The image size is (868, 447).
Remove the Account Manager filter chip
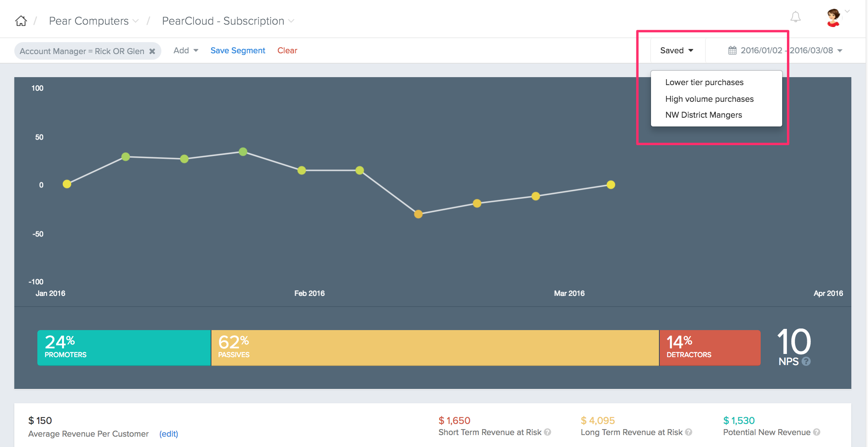coord(152,51)
